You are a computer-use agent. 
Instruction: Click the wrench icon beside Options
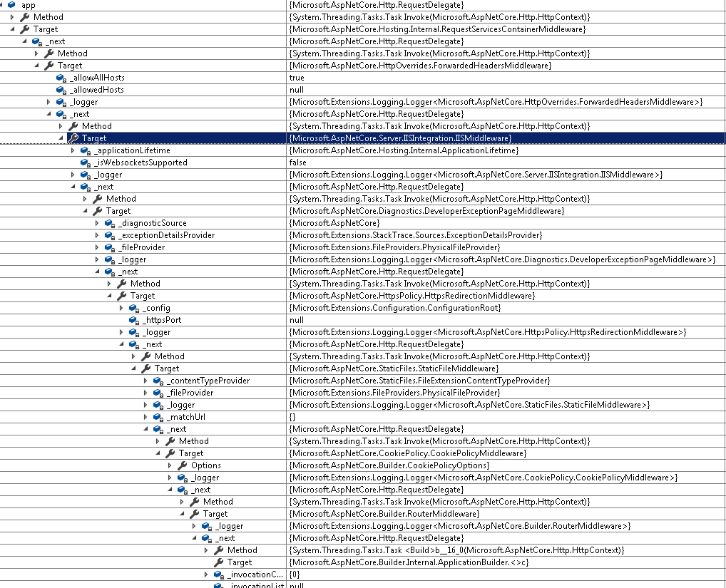click(183, 465)
